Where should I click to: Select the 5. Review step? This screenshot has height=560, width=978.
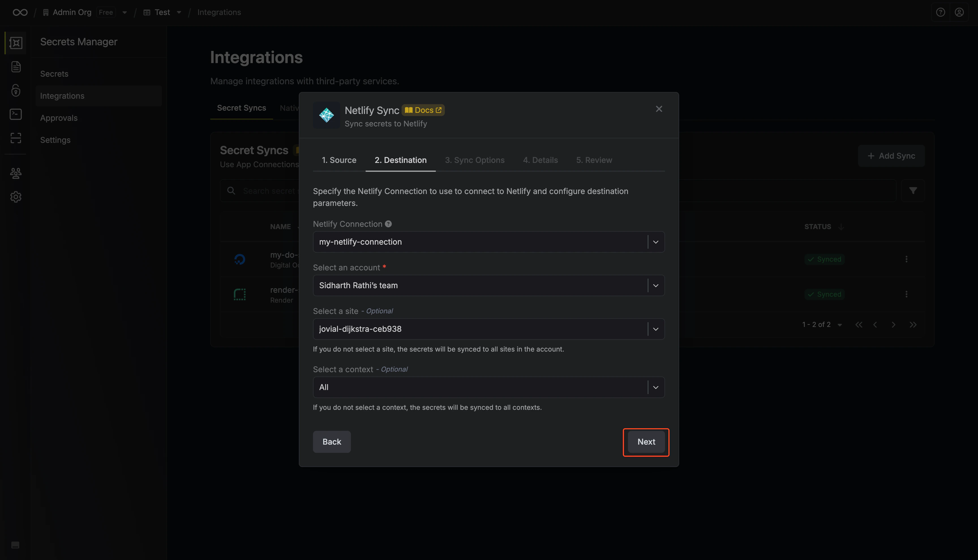point(594,160)
